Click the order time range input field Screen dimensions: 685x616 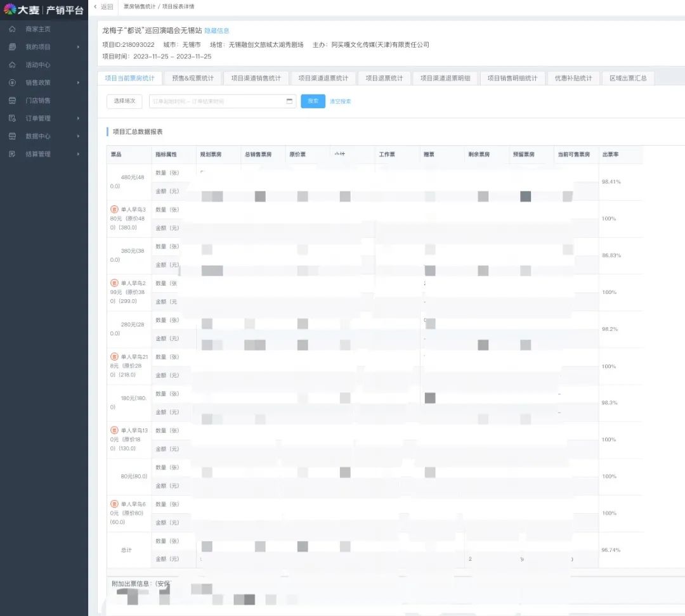(216, 101)
